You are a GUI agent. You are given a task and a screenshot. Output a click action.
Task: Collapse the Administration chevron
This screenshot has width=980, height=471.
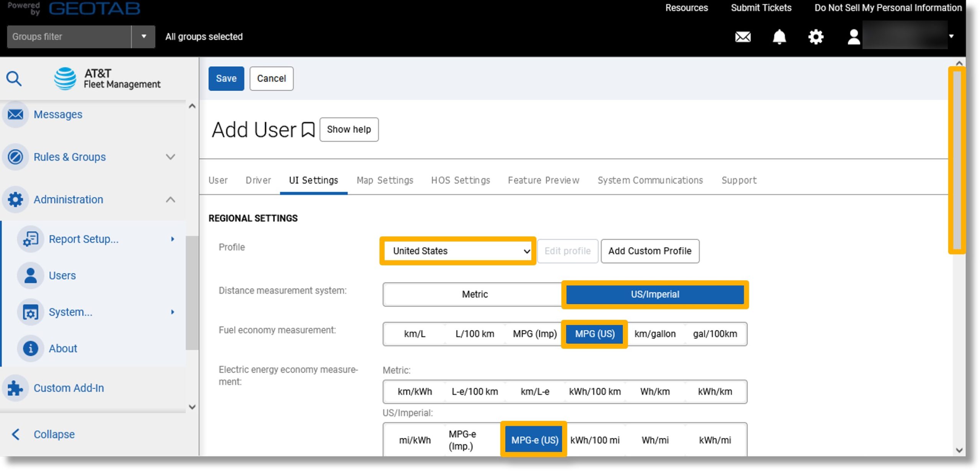170,200
